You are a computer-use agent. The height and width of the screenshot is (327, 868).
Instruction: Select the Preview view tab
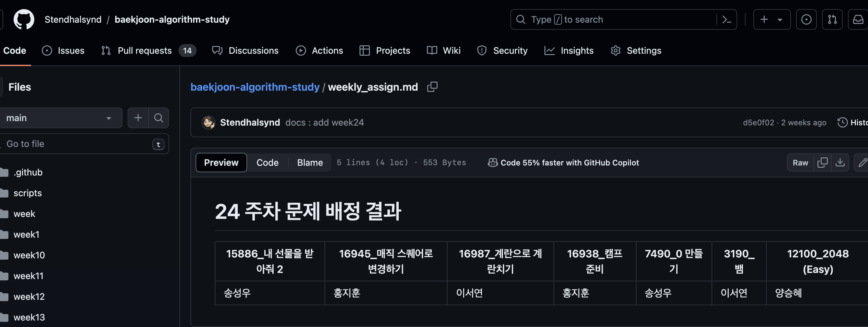pyautogui.click(x=221, y=163)
